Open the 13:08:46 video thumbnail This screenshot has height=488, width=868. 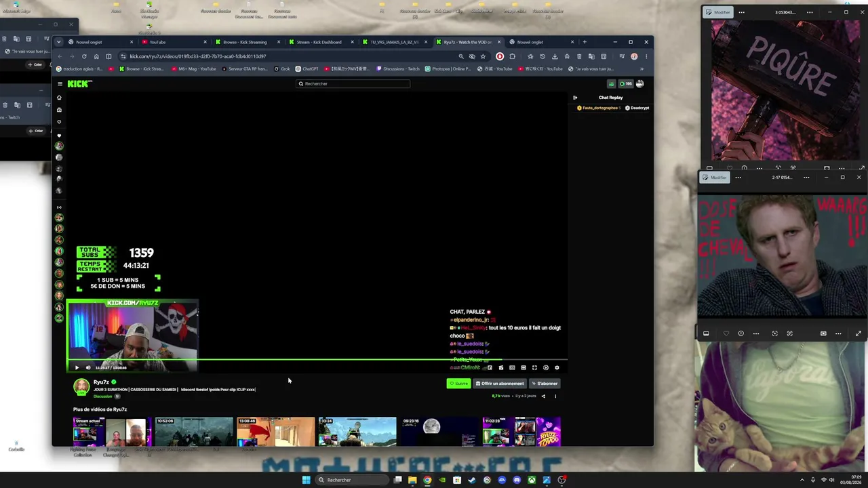pos(275,432)
